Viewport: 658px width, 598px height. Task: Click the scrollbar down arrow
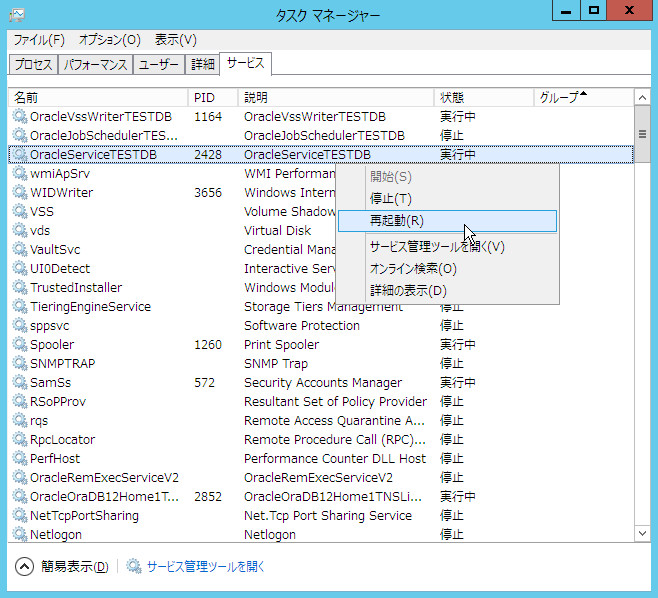(x=642, y=533)
